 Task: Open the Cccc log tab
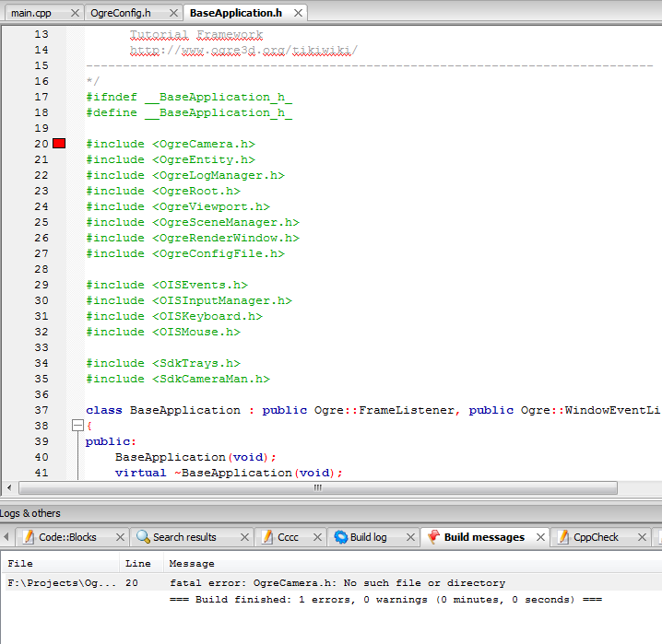click(288, 537)
